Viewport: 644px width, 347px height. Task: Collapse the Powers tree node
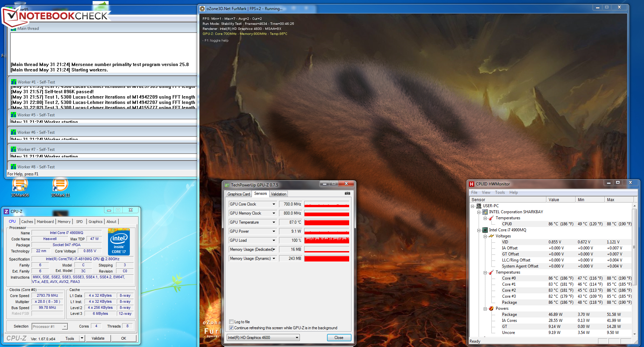click(485, 308)
